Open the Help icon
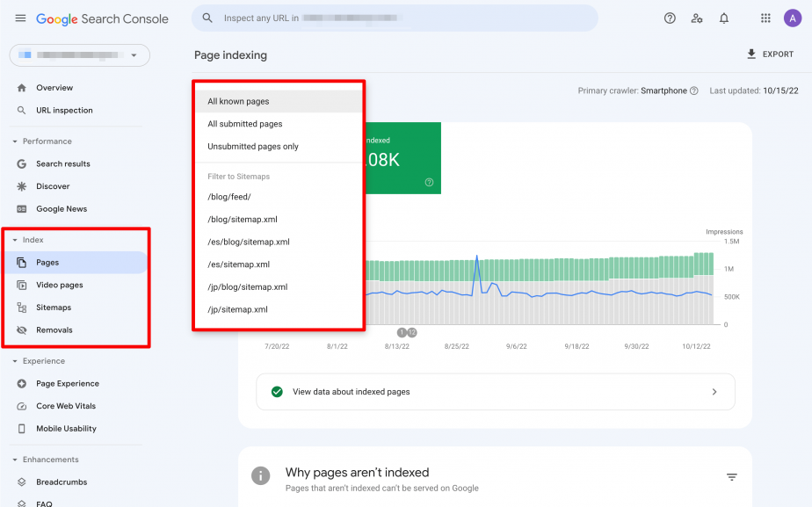The image size is (812, 507). click(x=670, y=18)
